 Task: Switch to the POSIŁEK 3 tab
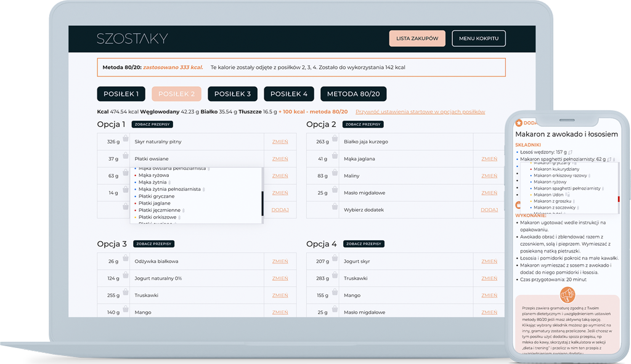click(x=232, y=94)
